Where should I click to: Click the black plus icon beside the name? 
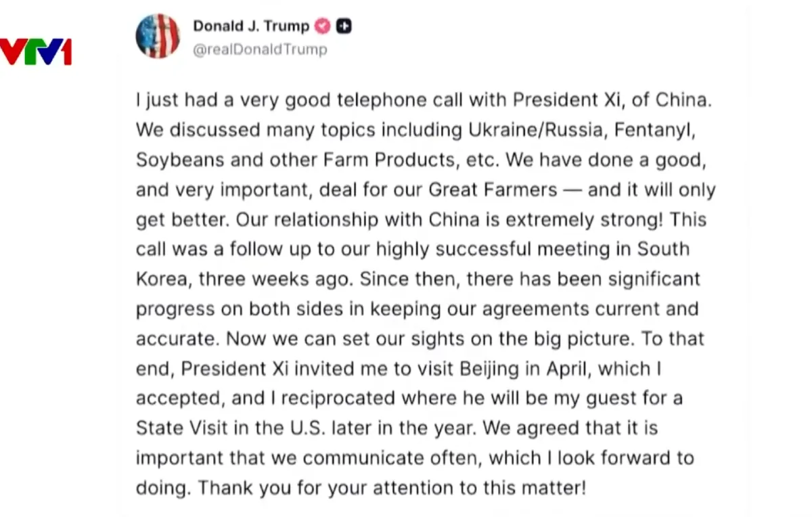(344, 26)
